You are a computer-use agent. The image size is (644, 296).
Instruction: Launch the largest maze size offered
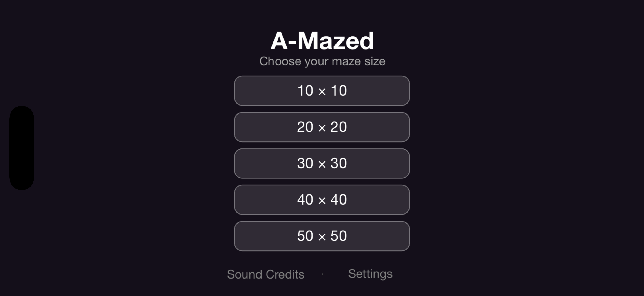322,236
